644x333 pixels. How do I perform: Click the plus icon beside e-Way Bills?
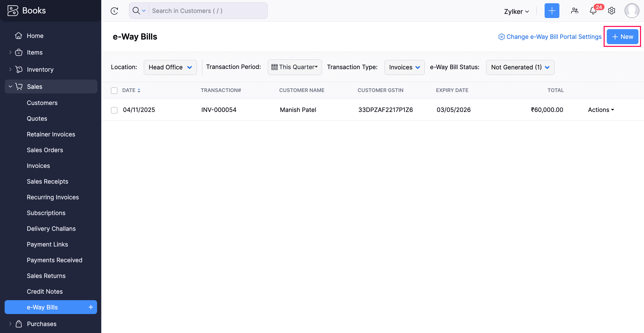click(91, 307)
